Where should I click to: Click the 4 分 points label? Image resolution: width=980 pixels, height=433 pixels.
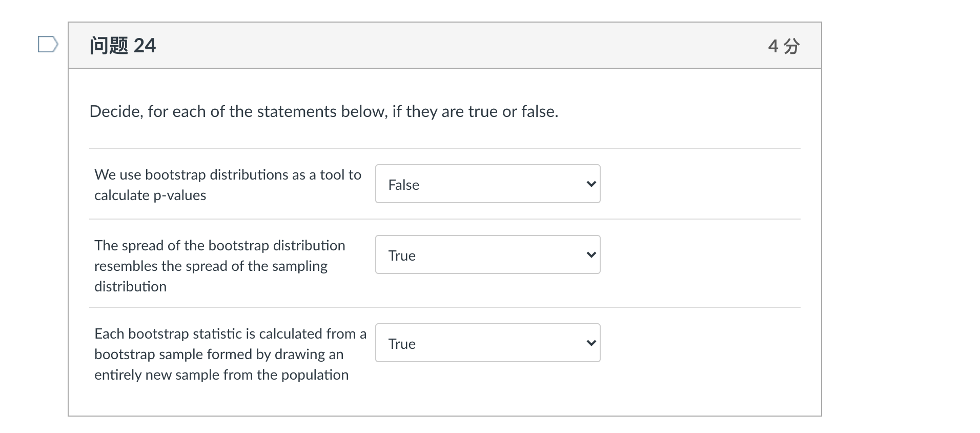point(783,46)
